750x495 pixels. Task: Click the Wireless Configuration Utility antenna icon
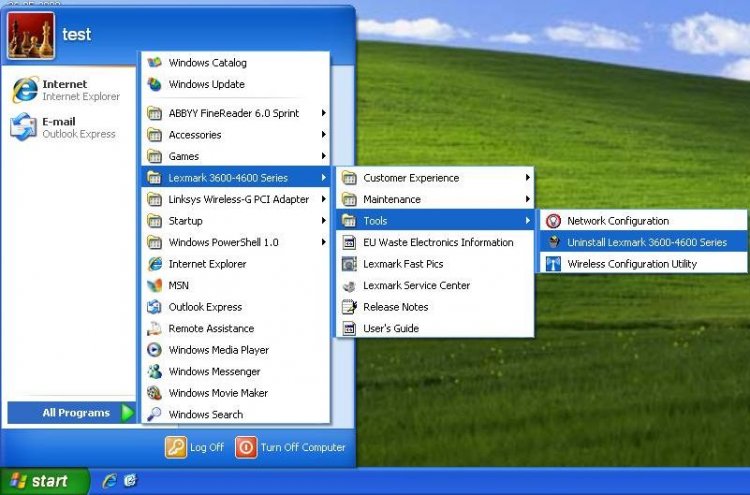point(553,264)
